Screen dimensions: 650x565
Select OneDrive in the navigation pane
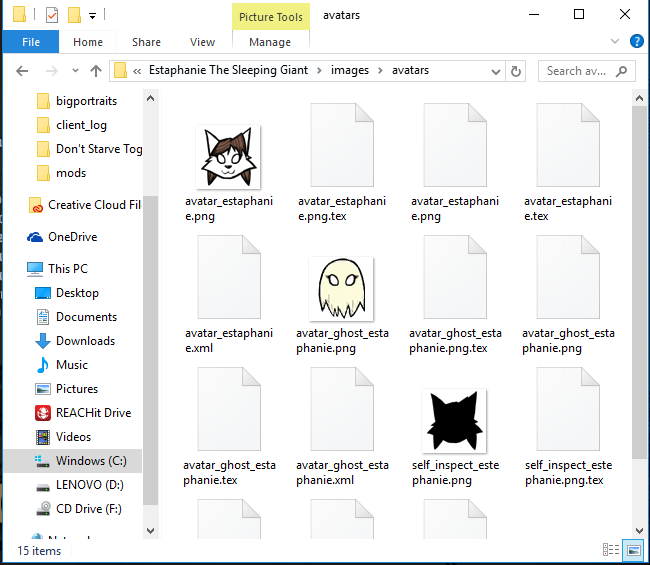click(72, 237)
